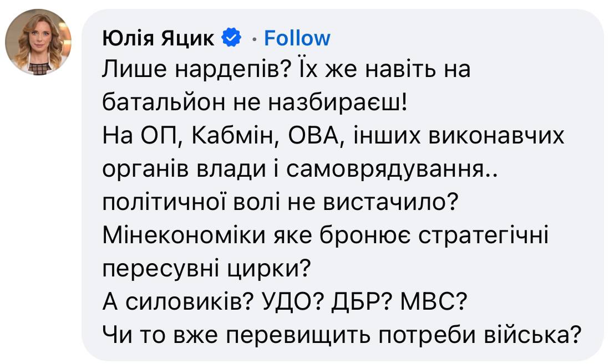Click the blue verified badge icon
Screen dimensions: 609x364
pos(231,38)
